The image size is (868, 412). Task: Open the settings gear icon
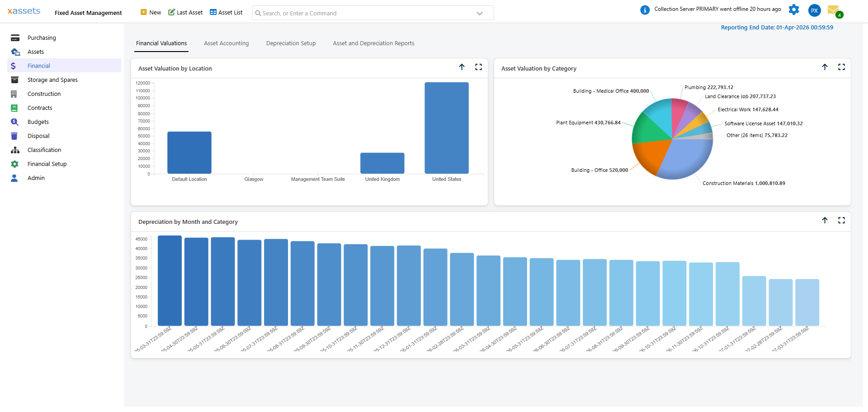[x=793, y=10]
